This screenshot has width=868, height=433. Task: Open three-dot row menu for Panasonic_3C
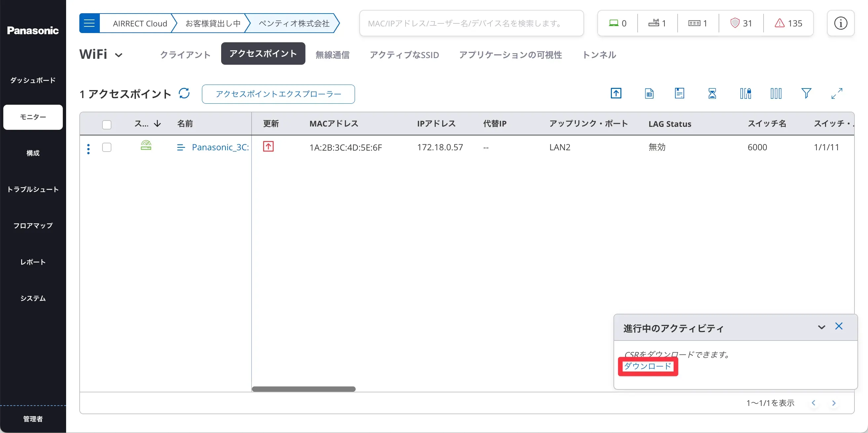click(x=88, y=149)
